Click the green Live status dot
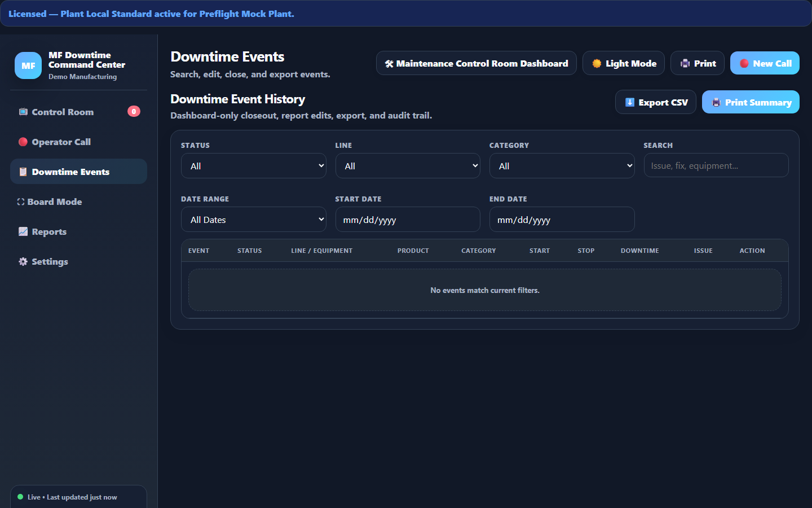Screen dimensions: 812x508 click(x=20, y=497)
